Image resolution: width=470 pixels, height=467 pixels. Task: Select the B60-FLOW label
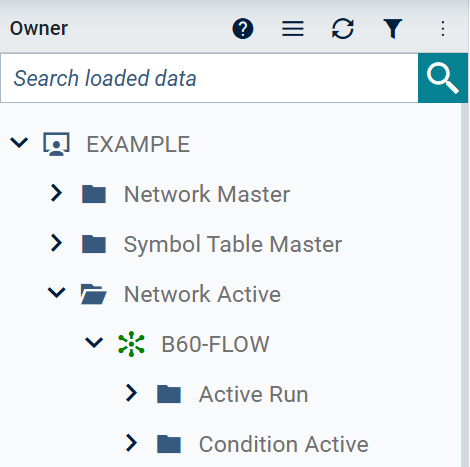[x=215, y=344]
